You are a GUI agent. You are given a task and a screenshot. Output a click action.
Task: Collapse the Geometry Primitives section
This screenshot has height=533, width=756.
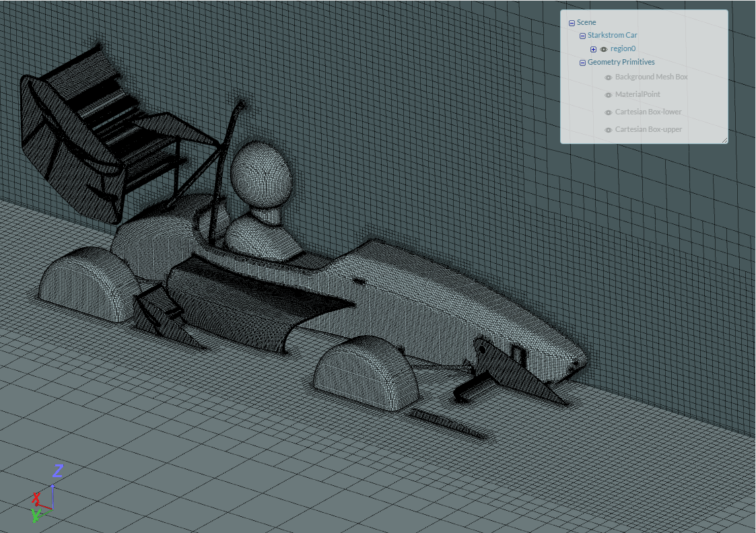coord(583,62)
